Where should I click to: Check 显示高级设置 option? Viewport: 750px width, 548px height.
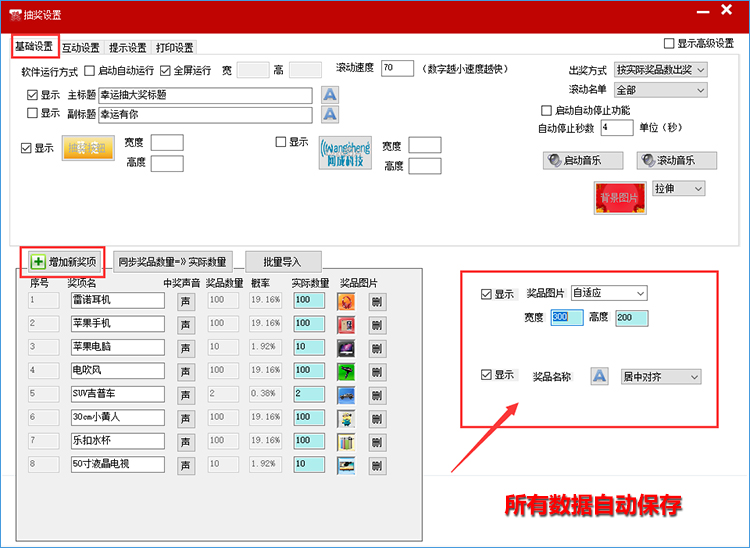[669, 44]
